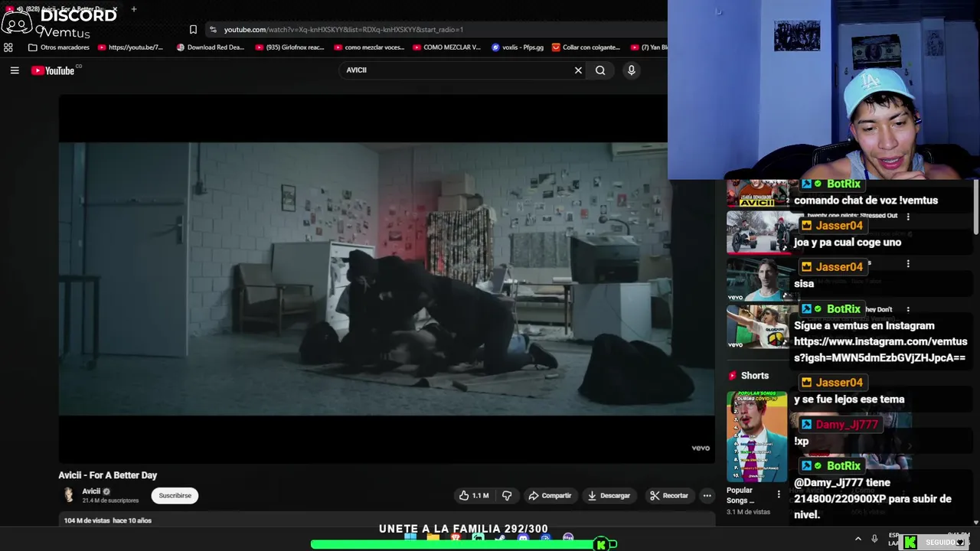
Task: Open the COMO MEZCLAR V... bookmark
Action: tap(446, 47)
